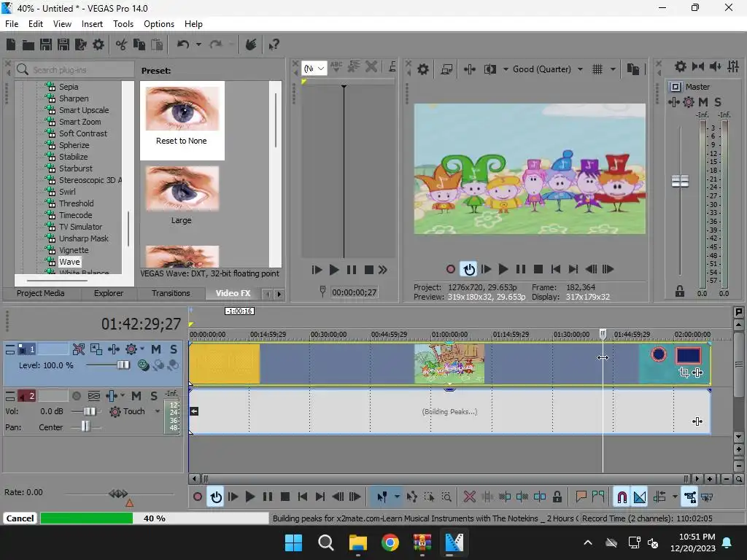Adjust audio track 2 Pan slider
The image size is (747, 560).
coord(86,427)
